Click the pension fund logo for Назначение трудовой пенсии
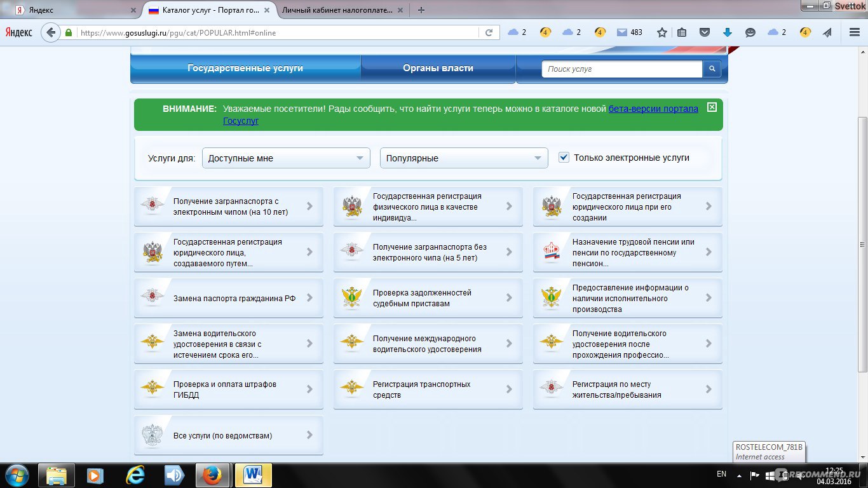Screen dimensions: 868x488 tap(551, 252)
